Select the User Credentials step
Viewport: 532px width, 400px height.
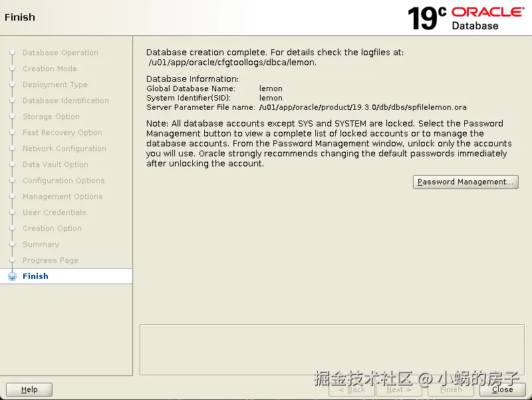point(55,212)
